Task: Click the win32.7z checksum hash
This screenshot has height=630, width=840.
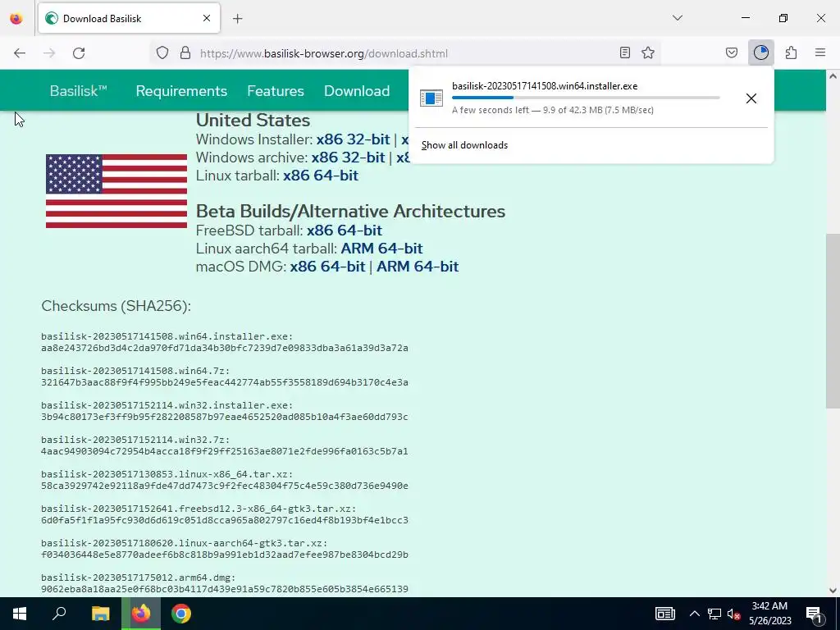Action: click(x=225, y=451)
